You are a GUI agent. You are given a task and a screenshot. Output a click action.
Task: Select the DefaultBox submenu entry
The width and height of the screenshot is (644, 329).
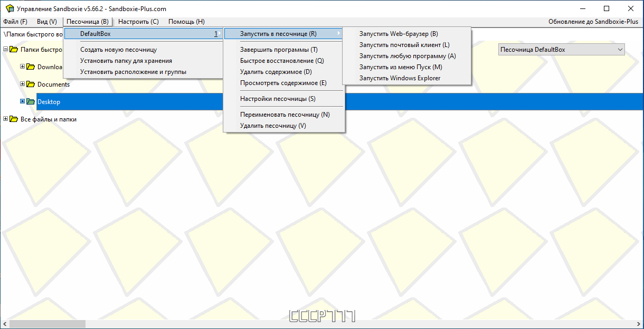click(143, 34)
